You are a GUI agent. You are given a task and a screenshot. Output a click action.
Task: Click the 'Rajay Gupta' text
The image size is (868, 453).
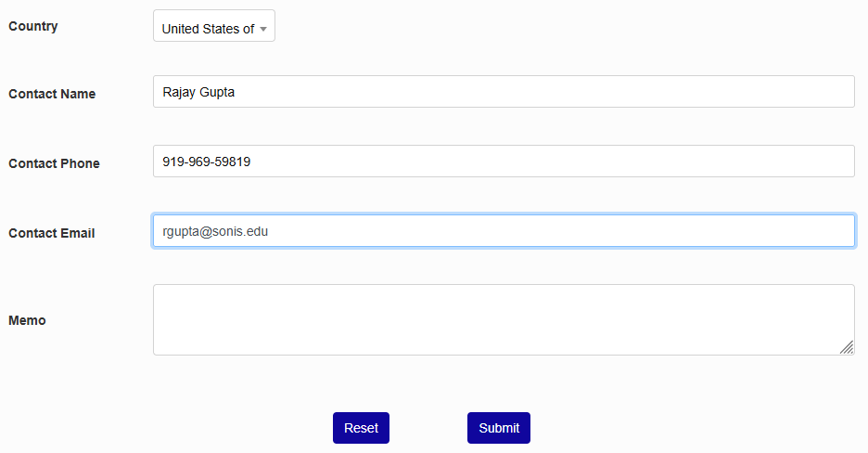pyautogui.click(x=198, y=92)
